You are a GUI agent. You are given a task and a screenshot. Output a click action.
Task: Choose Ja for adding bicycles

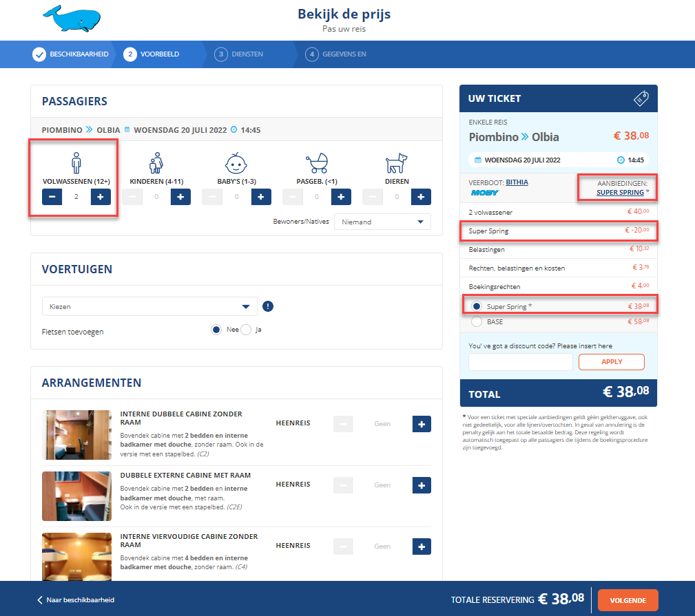pos(246,330)
